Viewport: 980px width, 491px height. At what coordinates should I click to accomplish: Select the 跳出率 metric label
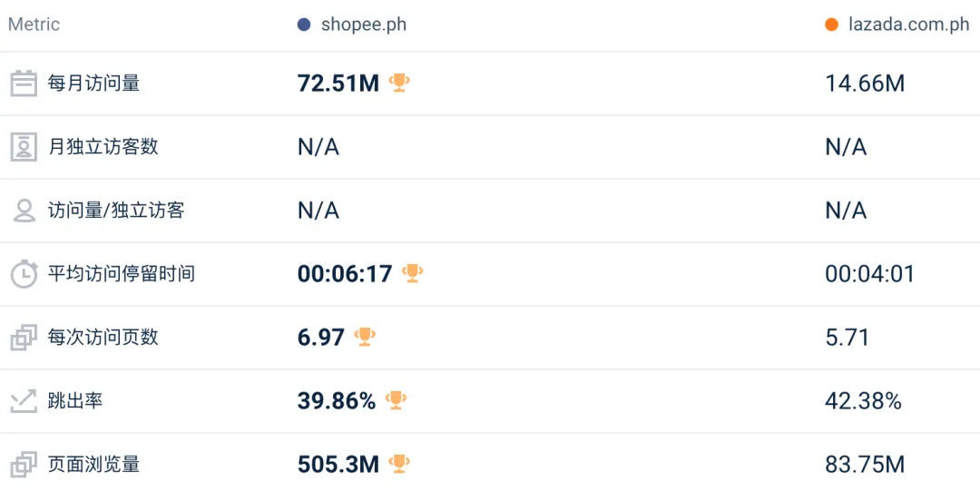click(75, 401)
